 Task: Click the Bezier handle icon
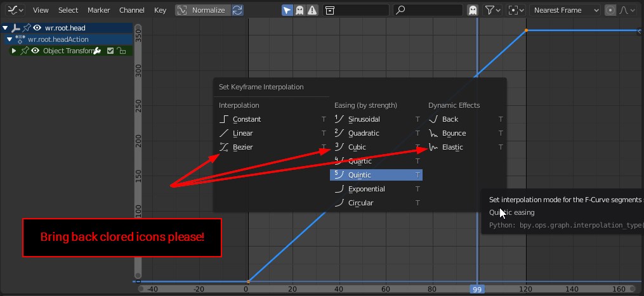(x=224, y=148)
